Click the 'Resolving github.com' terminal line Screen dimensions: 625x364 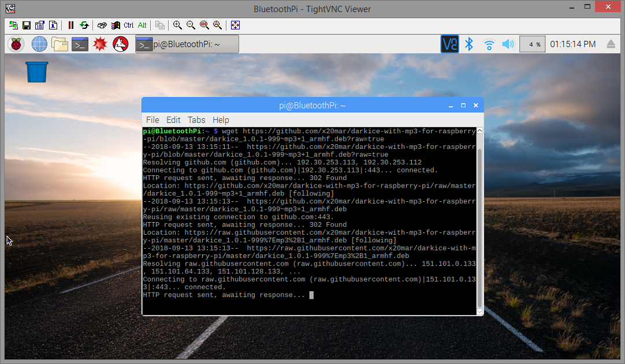click(x=282, y=163)
